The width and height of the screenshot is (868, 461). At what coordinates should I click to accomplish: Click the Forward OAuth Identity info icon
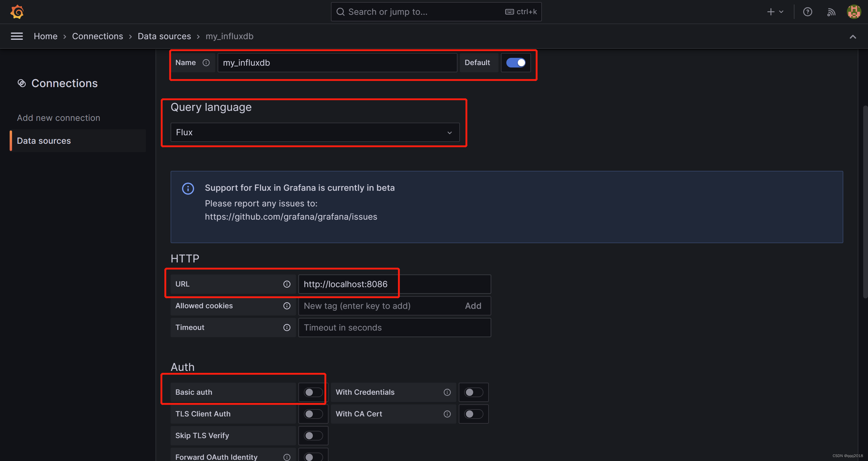(x=287, y=457)
